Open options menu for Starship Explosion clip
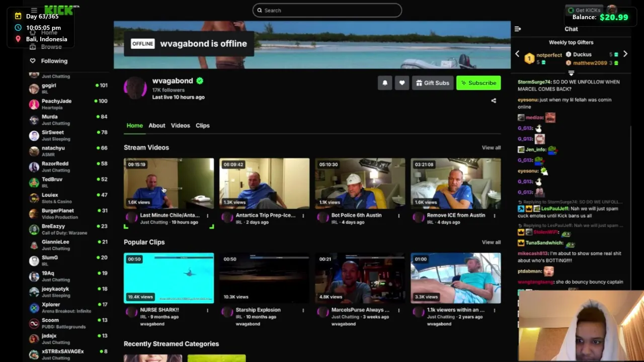Screen dimensions: 644x362 click(303, 311)
